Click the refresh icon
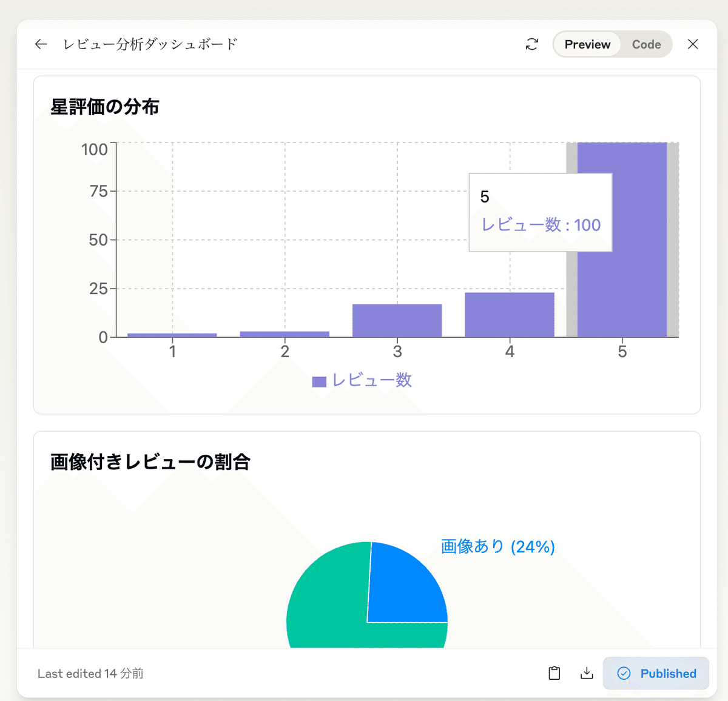This screenshot has width=728, height=701. point(532,44)
